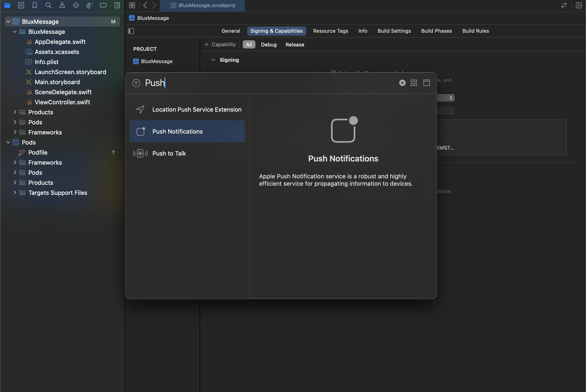Expand the Frameworks folder under BluxMessage

point(15,132)
